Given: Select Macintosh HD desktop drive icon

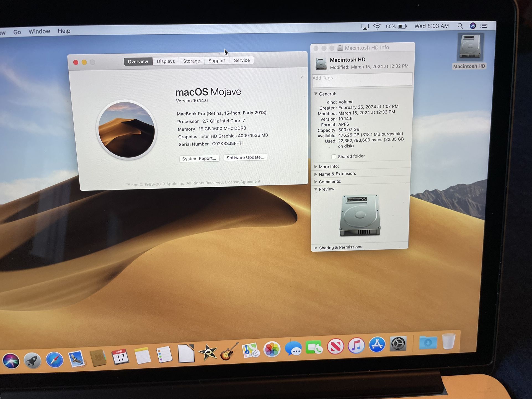Looking at the screenshot, I should point(470,47).
